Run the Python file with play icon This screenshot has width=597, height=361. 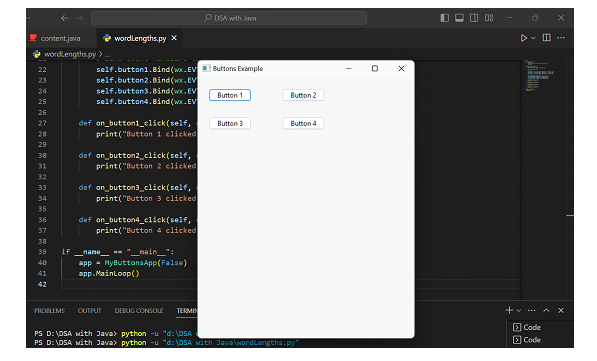(x=524, y=38)
